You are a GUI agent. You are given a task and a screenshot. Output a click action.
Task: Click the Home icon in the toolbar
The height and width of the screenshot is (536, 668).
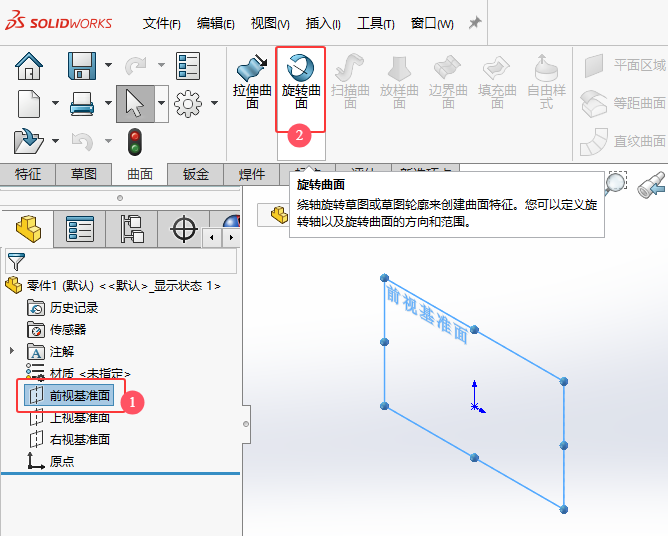pyautogui.click(x=29, y=66)
